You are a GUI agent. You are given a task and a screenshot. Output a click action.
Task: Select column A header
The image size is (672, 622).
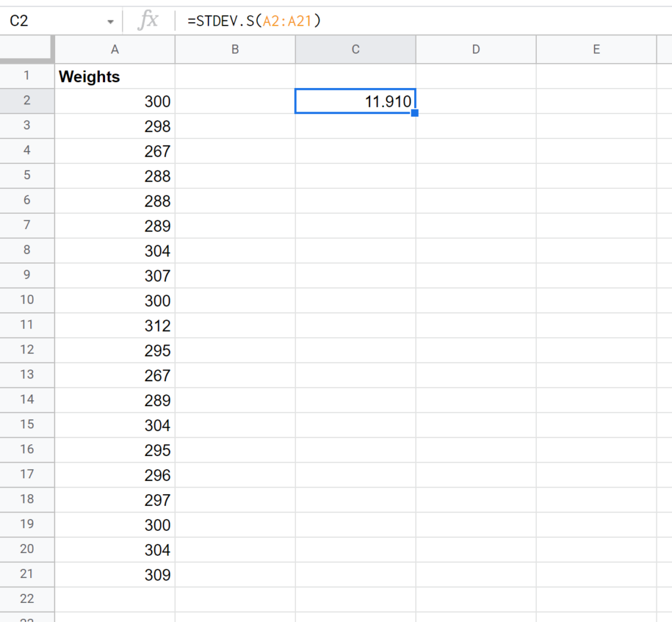click(115, 49)
